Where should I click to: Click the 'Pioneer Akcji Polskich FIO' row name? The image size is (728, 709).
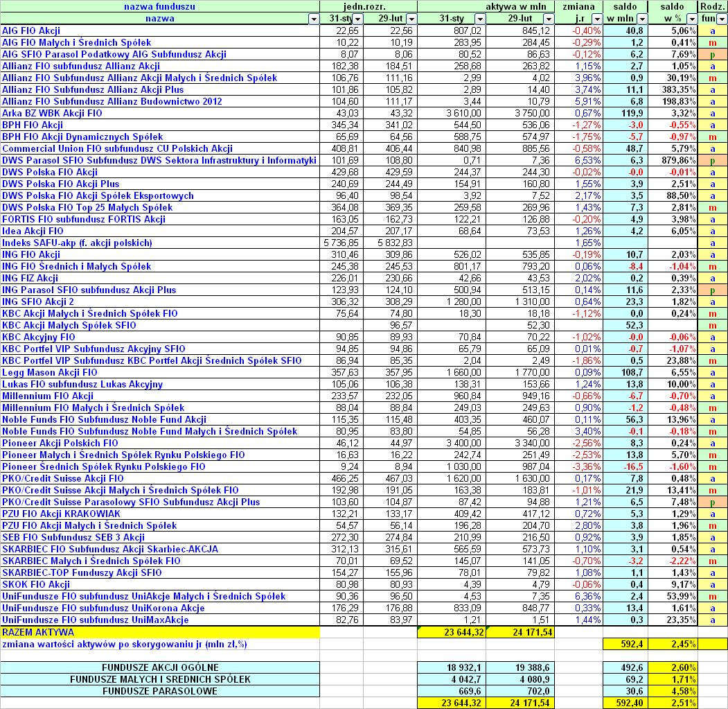(x=60, y=443)
